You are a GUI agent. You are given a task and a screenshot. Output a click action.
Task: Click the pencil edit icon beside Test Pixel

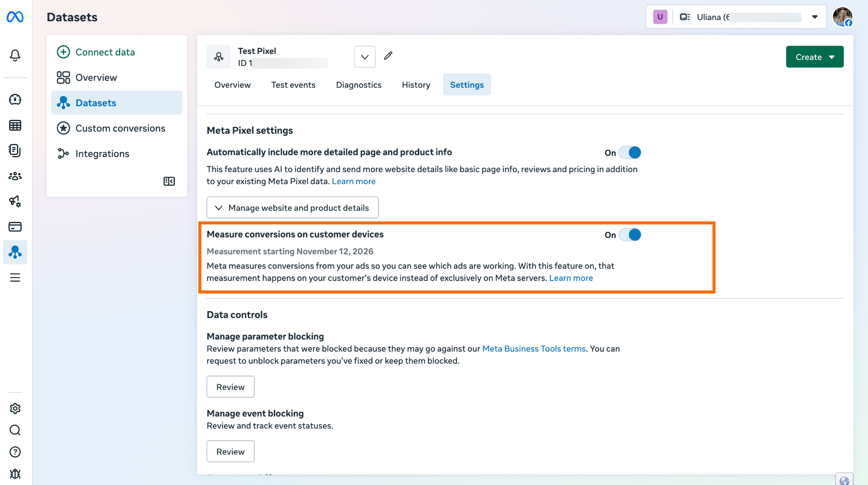point(388,56)
